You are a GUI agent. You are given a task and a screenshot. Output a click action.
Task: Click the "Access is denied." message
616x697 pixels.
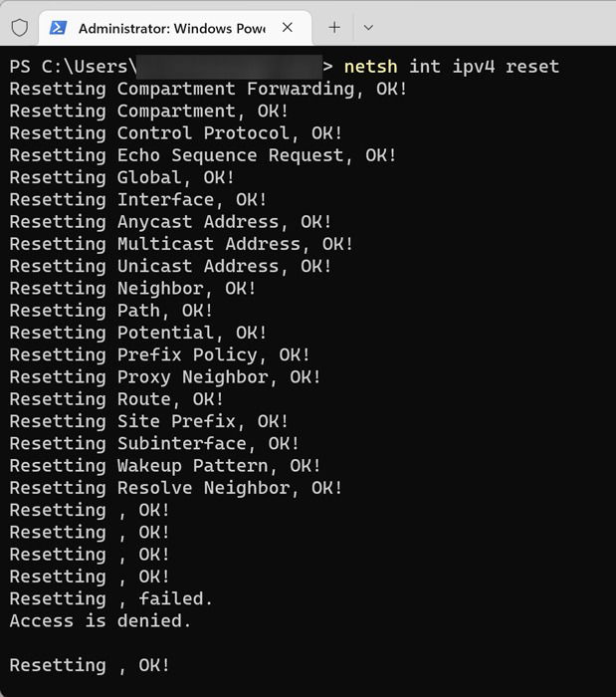tap(101, 621)
